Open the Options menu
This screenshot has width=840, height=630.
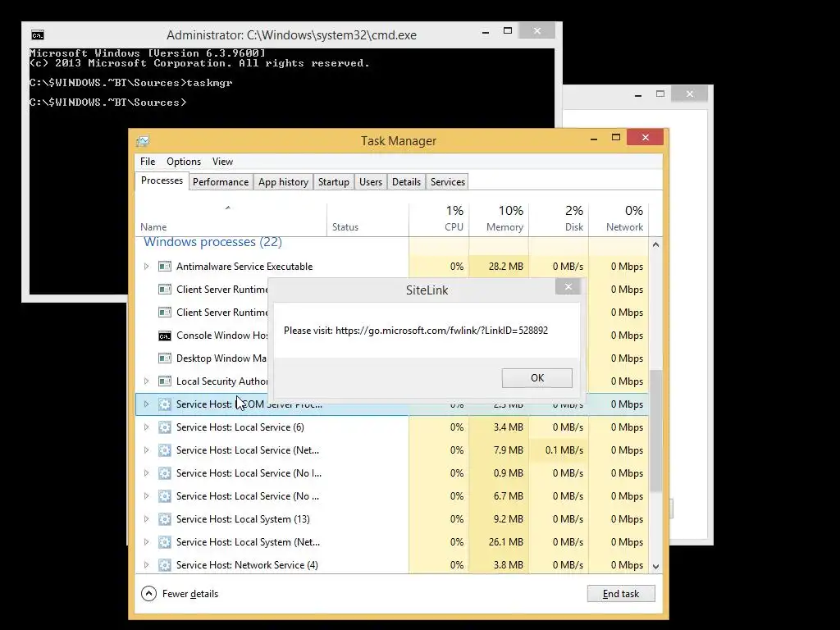[184, 162]
